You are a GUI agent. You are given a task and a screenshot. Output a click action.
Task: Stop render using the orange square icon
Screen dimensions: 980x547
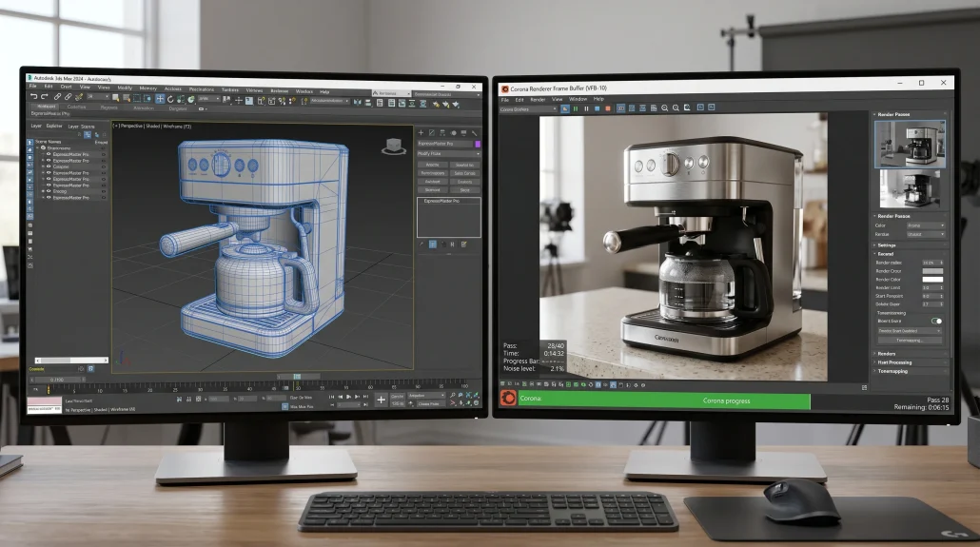click(x=607, y=108)
